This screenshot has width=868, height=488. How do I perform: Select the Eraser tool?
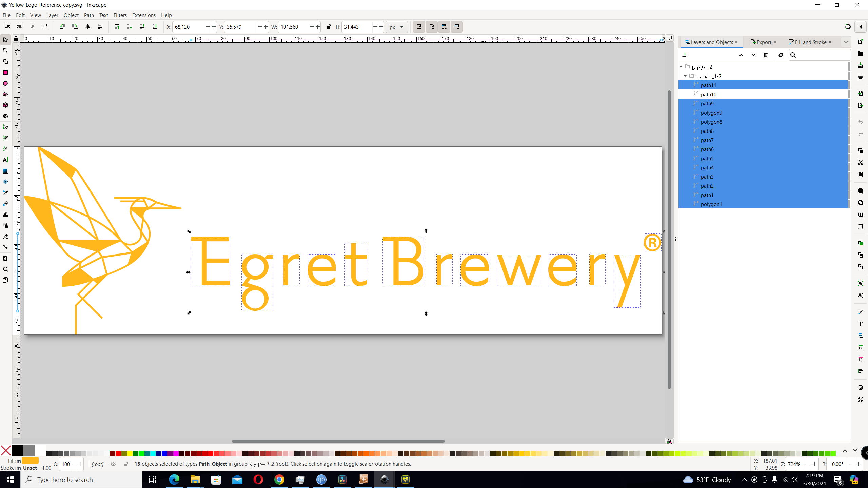click(5, 236)
